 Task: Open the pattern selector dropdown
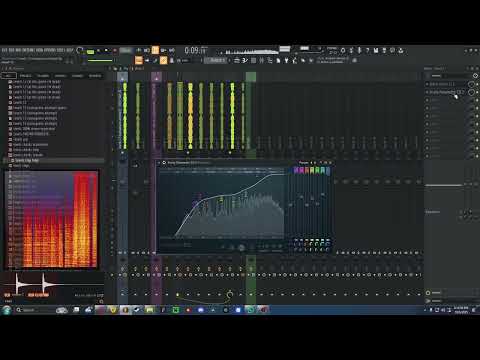click(x=217, y=60)
